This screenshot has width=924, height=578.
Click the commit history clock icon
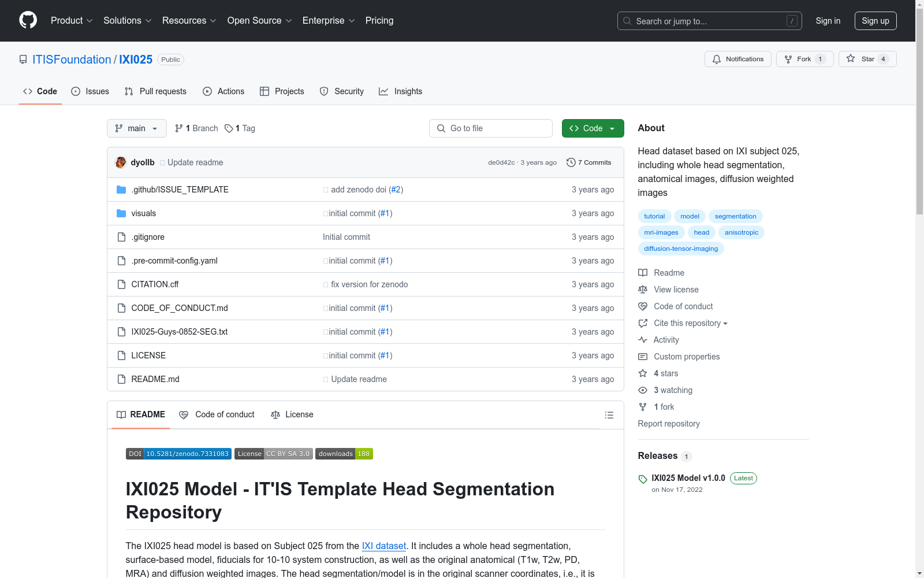pyautogui.click(x=571, y=162)
